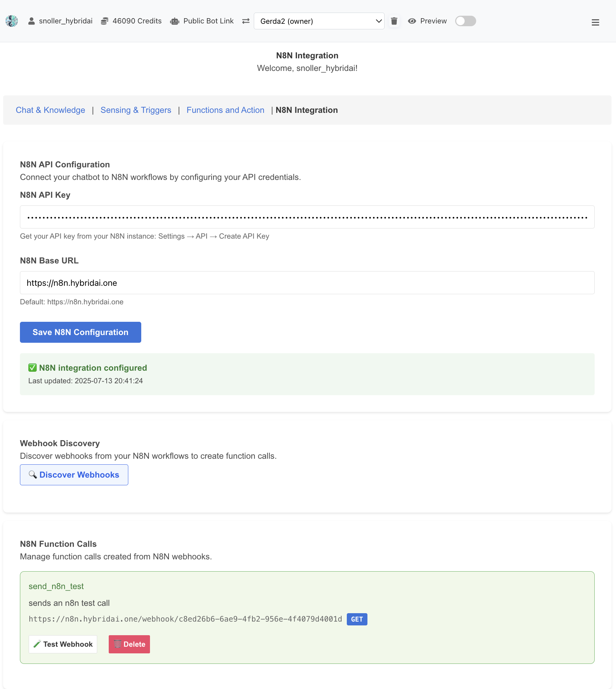616x689 pixels.
Task: Switch to the Chat & Knowledge tab
Action: (50, 110)
